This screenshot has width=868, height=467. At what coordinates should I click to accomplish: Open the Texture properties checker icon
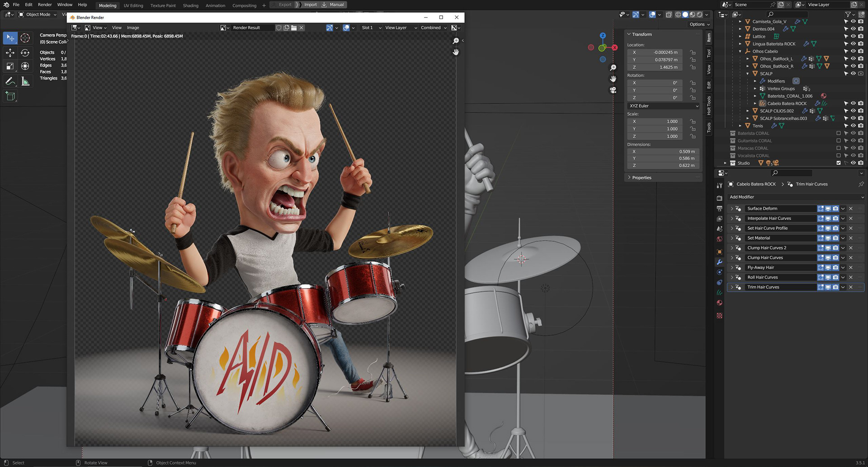(719, 316)
